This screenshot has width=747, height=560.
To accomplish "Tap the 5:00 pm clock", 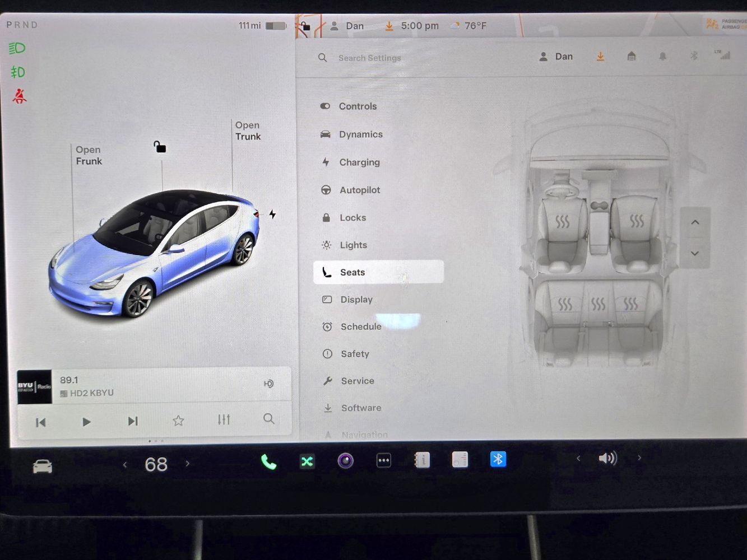I will click(420, 26).
